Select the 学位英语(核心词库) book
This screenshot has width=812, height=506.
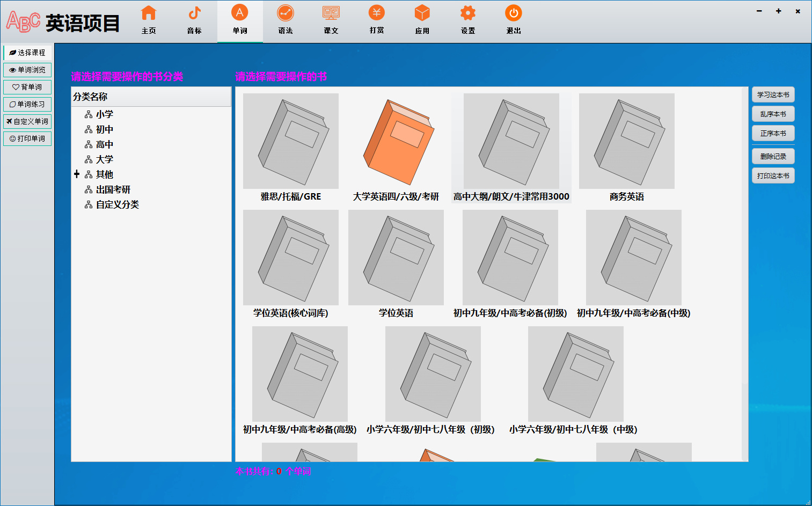[x=291, y=264]
